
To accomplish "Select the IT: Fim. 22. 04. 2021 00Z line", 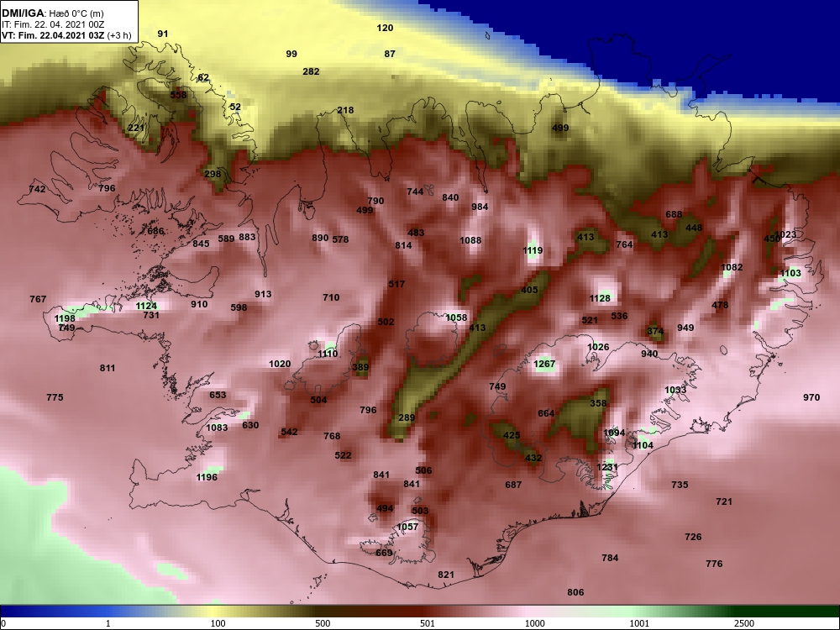I will (51, 24).
